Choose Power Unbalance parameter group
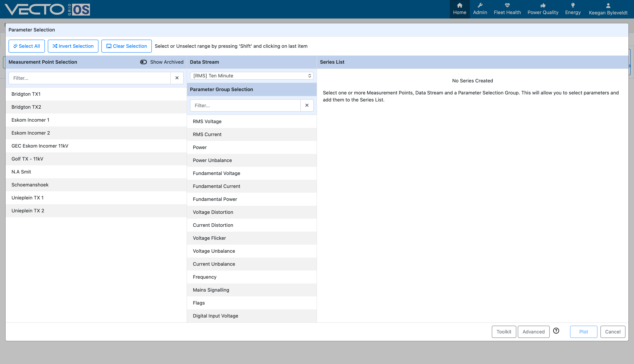Viewport: 634px width, 364px height. pos(252,161)
